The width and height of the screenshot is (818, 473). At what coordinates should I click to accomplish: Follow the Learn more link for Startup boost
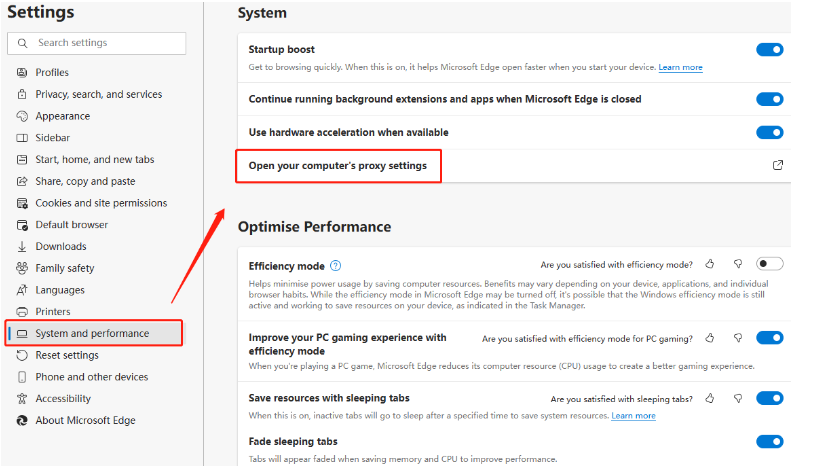pyautogui.click(x=680, y=67)
